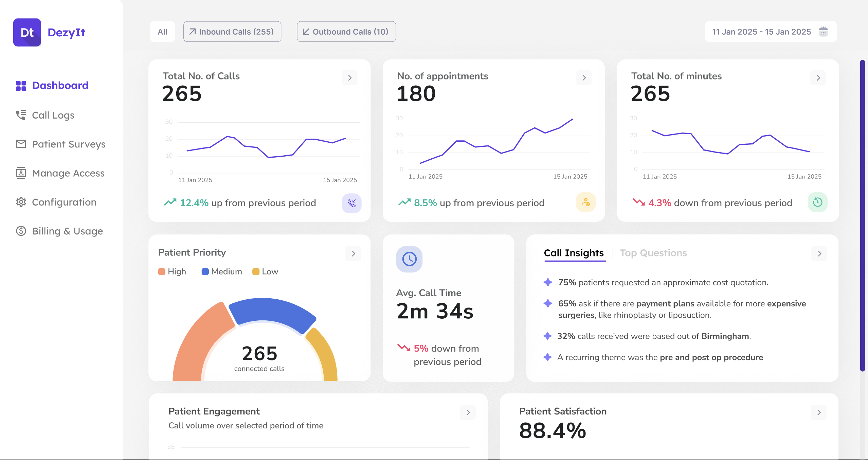Filter by Inbound Calls (255)
The width and height of the screenshot is (868, 460).
click(x=232, y=32)
